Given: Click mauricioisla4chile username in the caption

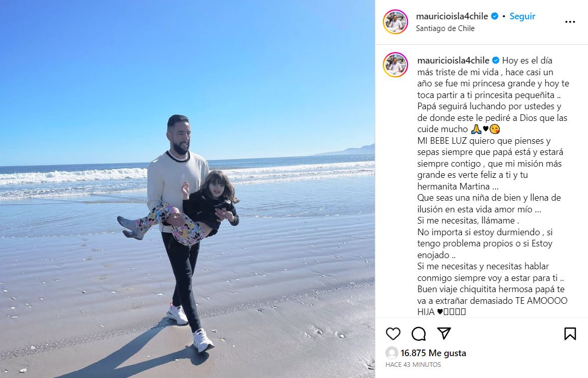Looking at the screenshot, I should pyautogui.click(x=453, y=60).
